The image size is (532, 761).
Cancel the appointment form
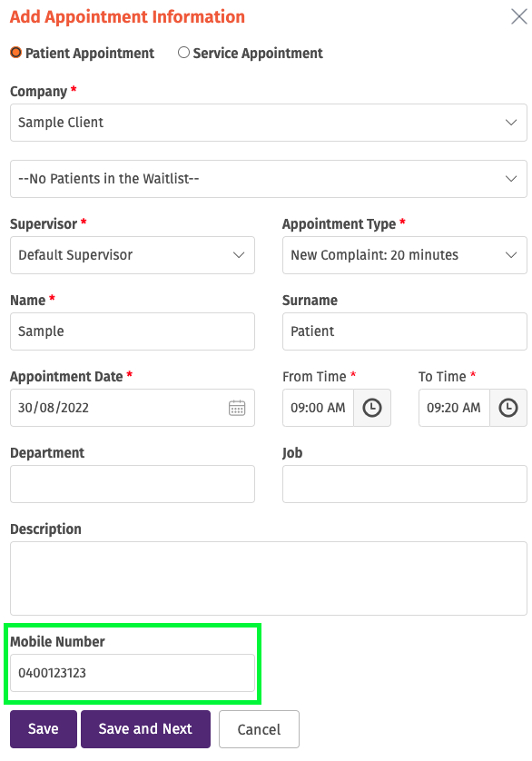(x=260, y=729)
